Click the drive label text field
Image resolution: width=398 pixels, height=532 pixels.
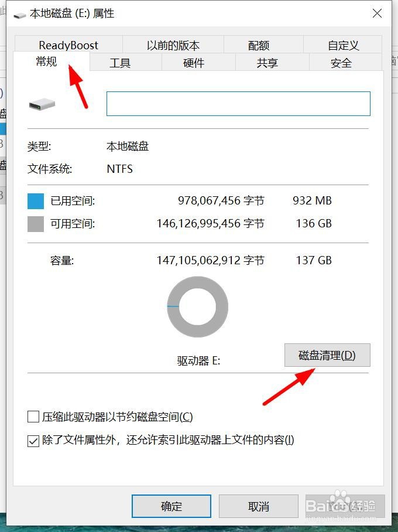pyautogui.click(x=238, y=104)
